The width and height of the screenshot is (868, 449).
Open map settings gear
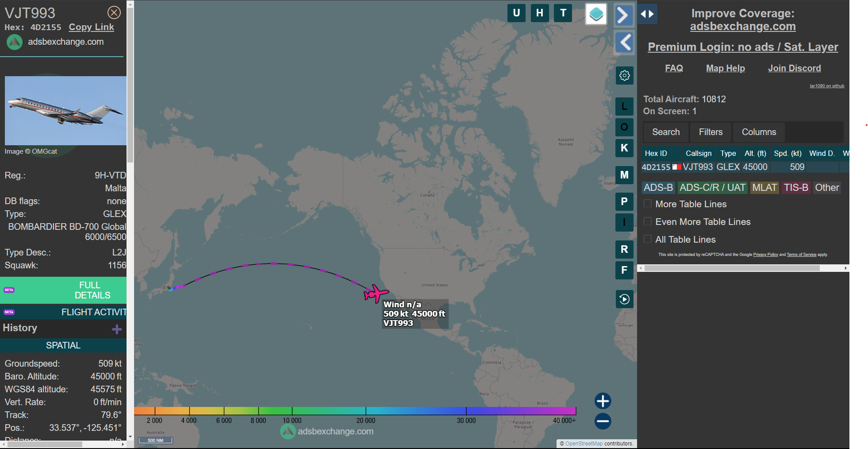click(624, 76)
